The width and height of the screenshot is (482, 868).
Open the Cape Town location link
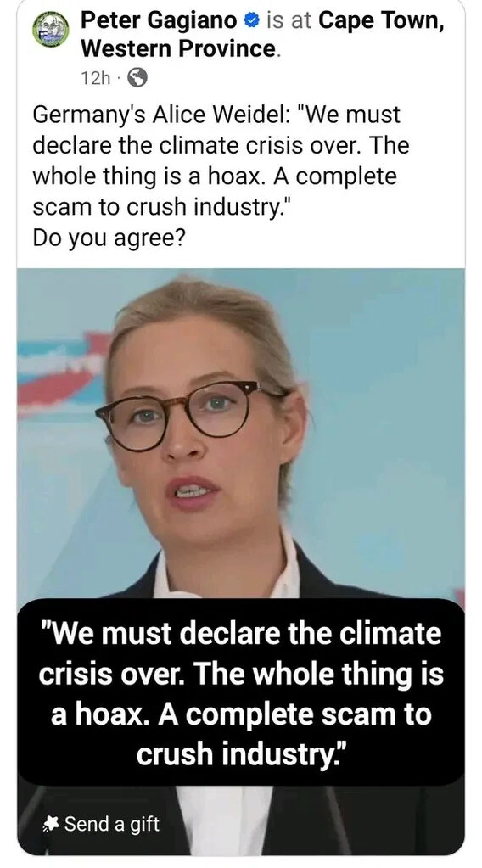tap(382, 21)
